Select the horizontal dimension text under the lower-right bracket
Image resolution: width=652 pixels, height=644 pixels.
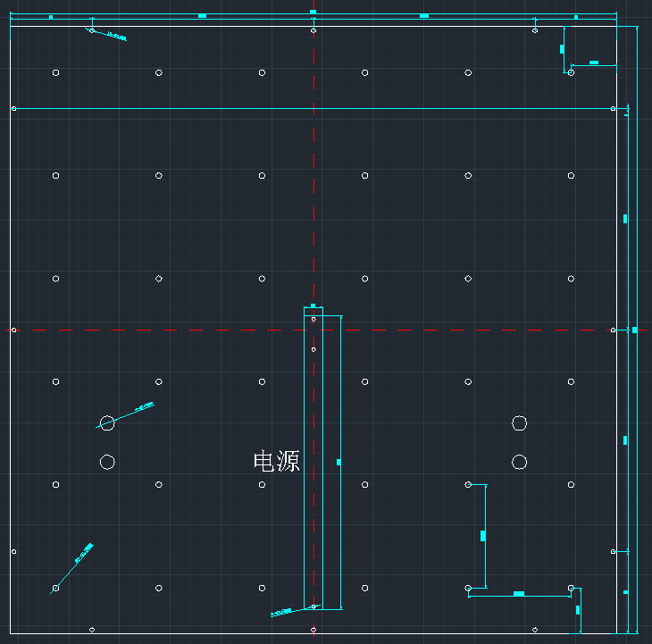pos(519,594)
